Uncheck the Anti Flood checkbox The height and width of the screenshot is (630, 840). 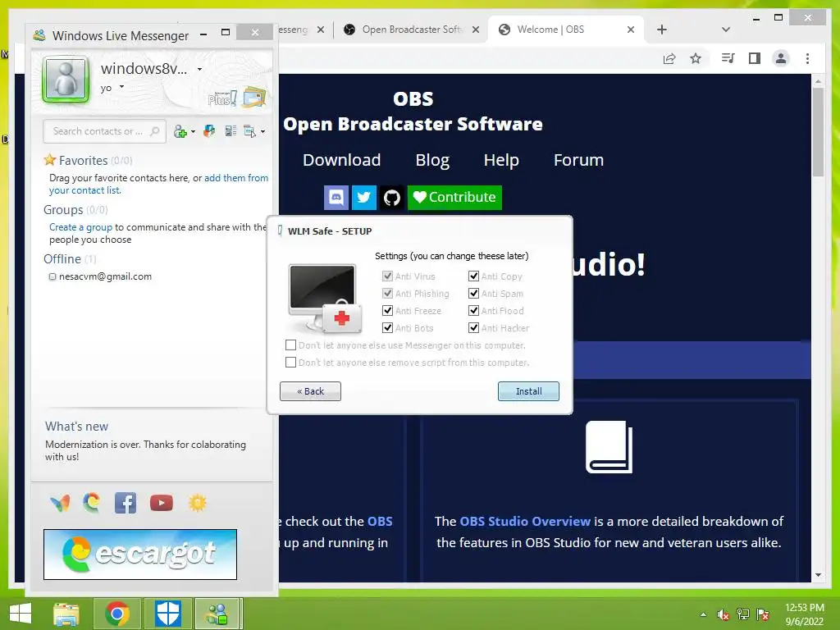pyautogui.click(x=473, y=311)
